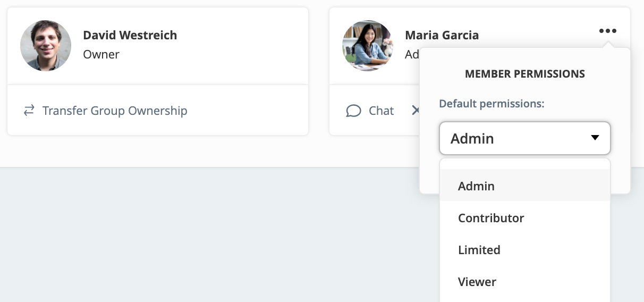Click the Chat link text

tap(381, 111)
